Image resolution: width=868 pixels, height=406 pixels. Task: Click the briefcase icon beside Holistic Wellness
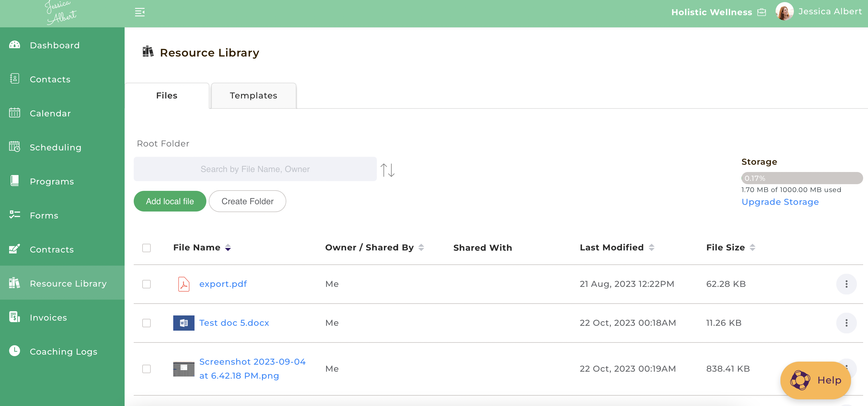click(762, 12)
